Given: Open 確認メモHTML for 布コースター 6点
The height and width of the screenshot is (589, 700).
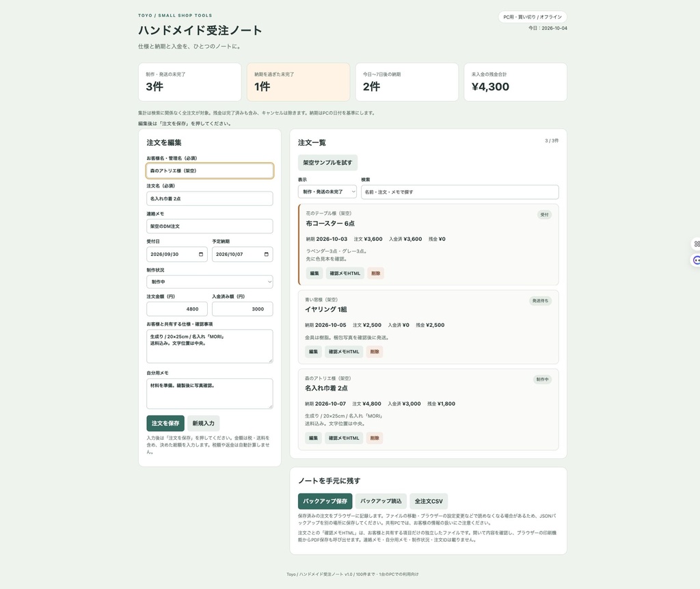Looking at the screenshot, I should pyautogui.click(x=345, y=274).
